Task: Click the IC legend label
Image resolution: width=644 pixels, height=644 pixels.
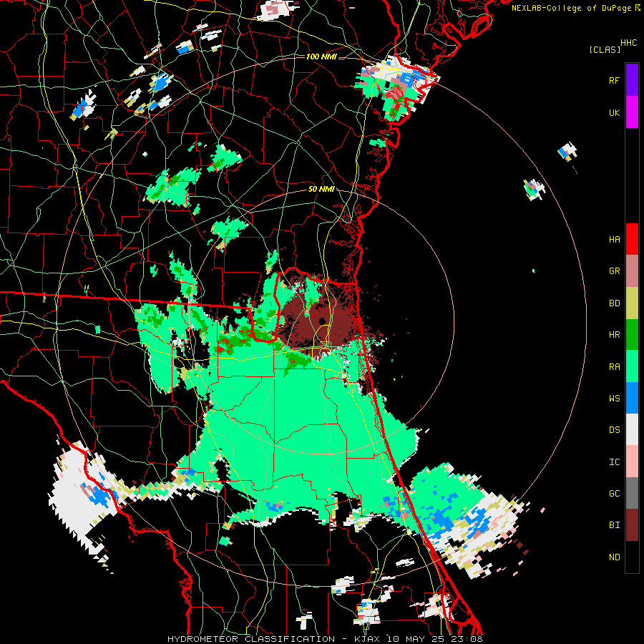Action: [x=614, y=462]
